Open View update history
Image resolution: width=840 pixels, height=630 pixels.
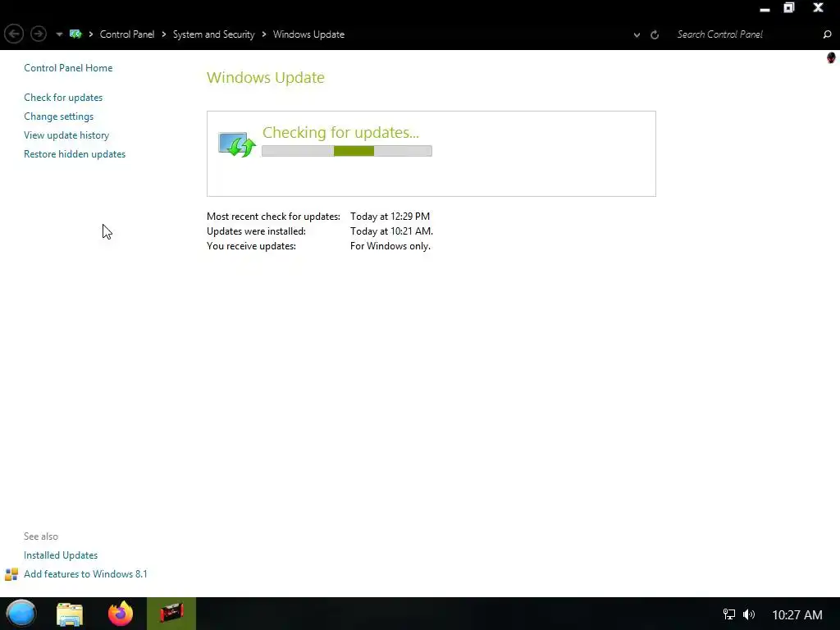point(66,135)
